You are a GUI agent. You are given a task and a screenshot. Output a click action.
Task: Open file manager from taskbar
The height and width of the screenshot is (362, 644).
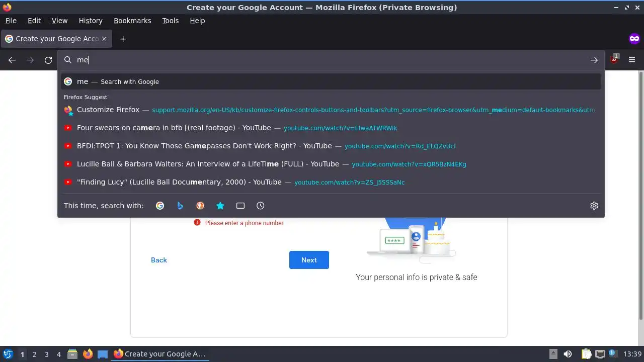tap(72, 354)
